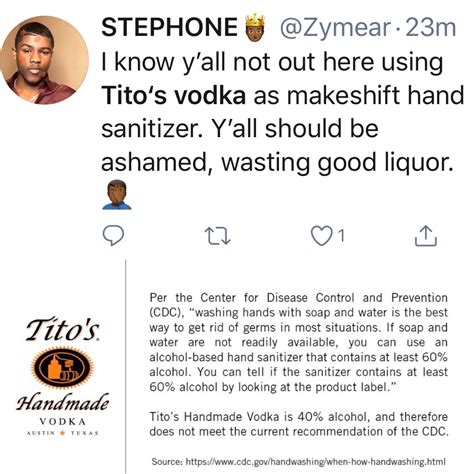Click the CDC quote paragraph
This screenshot has height=474, width=474.
[x=298, y=342]
